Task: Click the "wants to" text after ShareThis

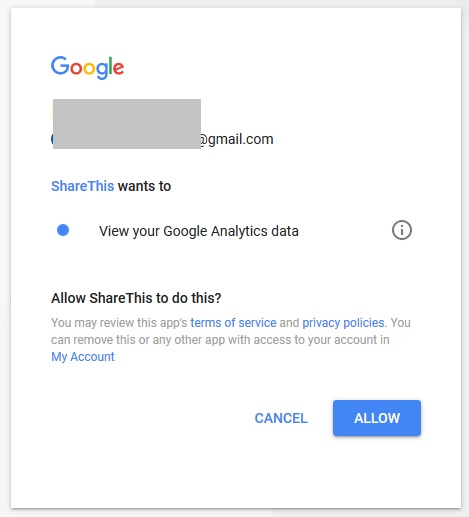Action: (144, 186)
